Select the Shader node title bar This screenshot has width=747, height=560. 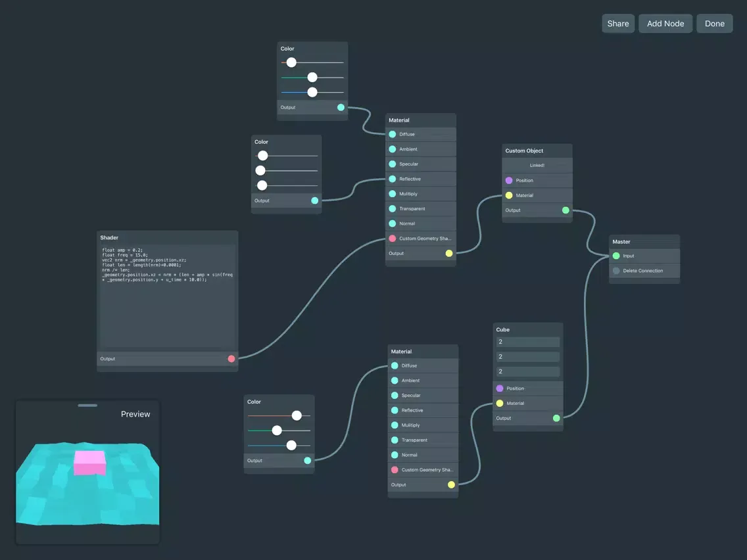click(167, 238)
